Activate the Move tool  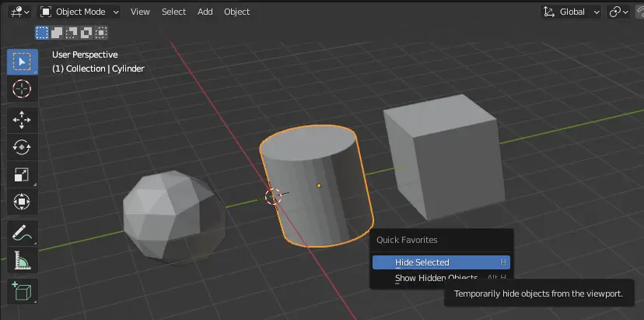pos(23,120)
